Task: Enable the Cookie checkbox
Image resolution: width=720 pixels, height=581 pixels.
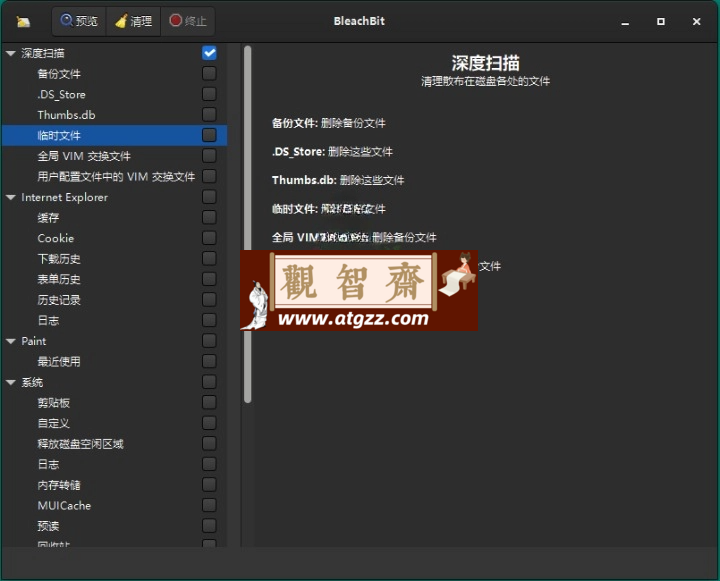Action: click(209, 238)
